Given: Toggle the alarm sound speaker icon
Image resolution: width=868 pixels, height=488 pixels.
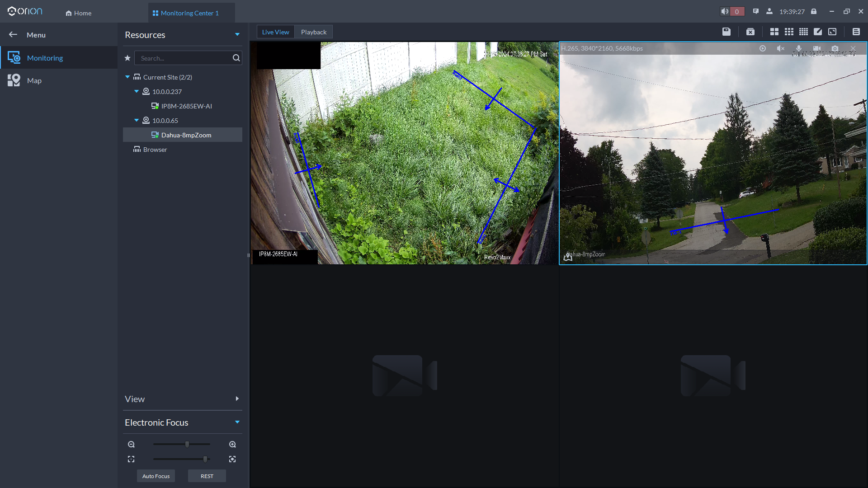Looking at the screenshot, I should click(725, 11).
